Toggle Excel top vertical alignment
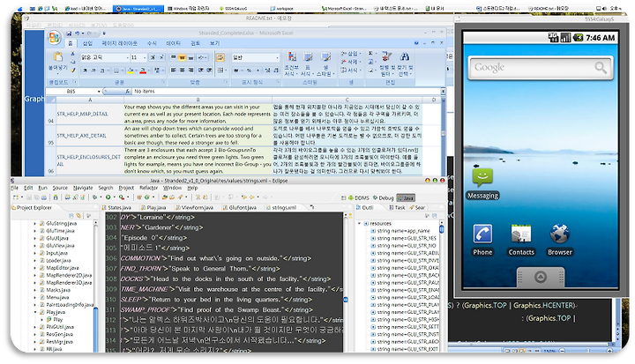The height and width of the screenshot is (364, 635). (x=174, y=57)
